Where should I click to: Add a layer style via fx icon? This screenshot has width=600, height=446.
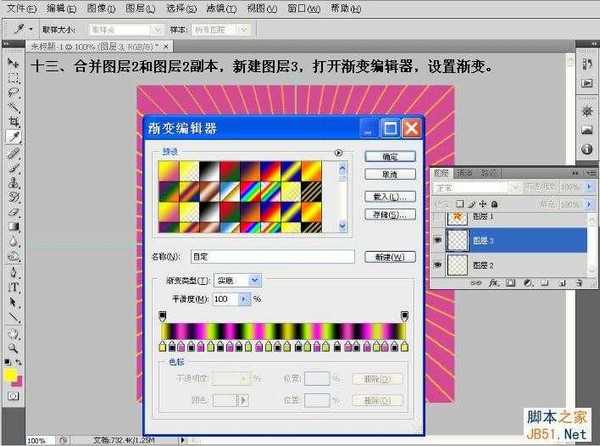pyautogui.click(x=494, y=283)
